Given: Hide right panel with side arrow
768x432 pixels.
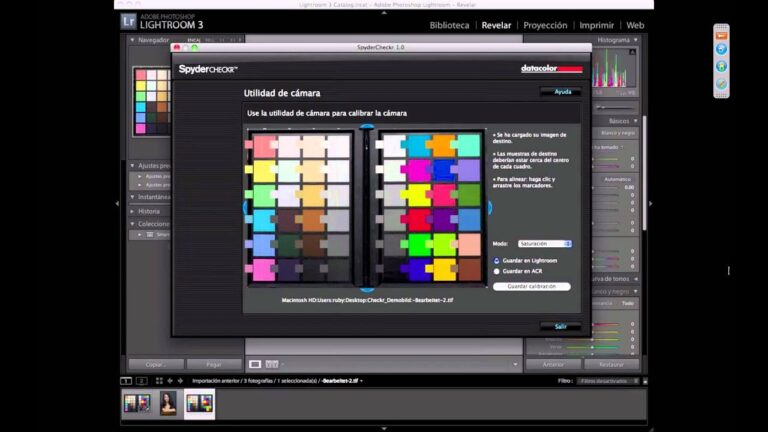Looking at the screenshot, I should click(650, 203).
